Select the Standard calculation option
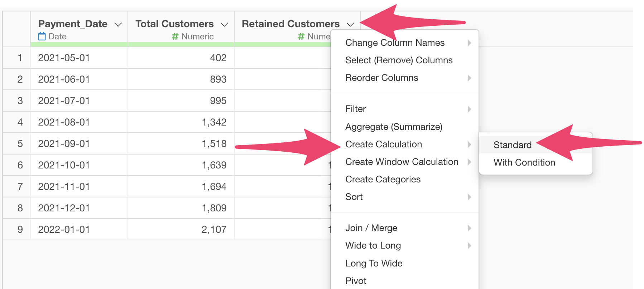Screen dimensions: 644x289 [x=512, y=145]
